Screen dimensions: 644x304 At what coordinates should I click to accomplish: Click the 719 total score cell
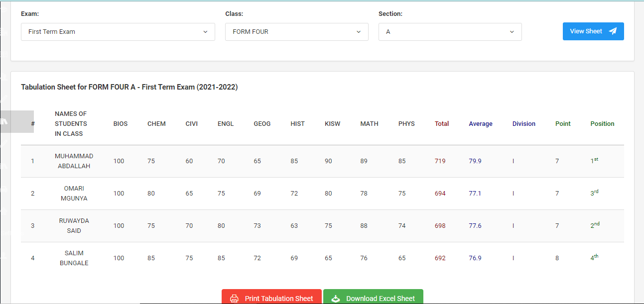click(x=440, y=161)
